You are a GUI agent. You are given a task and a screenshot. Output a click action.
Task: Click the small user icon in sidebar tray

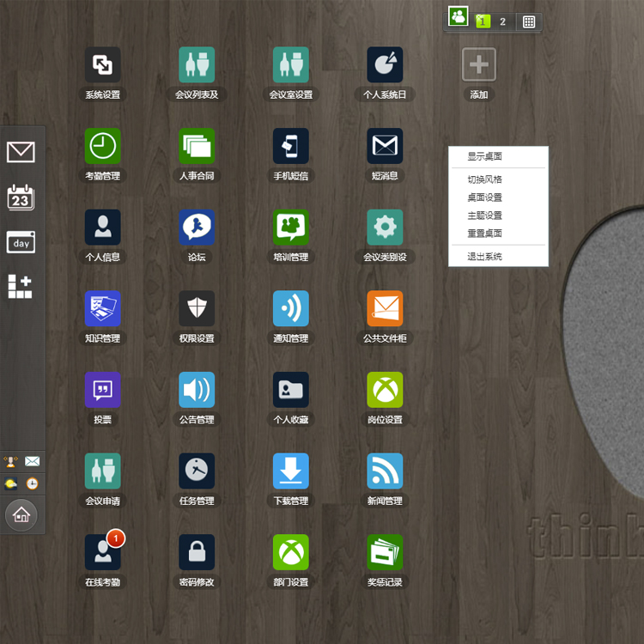[x=10, y=462]
